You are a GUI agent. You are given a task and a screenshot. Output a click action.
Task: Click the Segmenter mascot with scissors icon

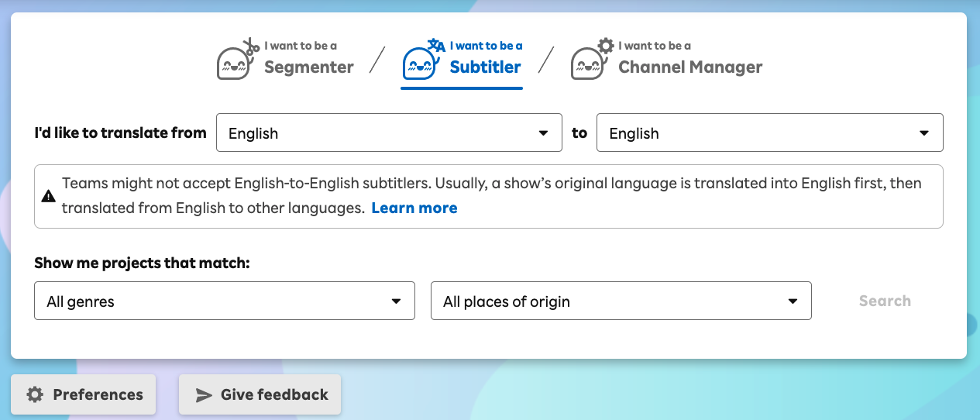[x=237, y=59]
